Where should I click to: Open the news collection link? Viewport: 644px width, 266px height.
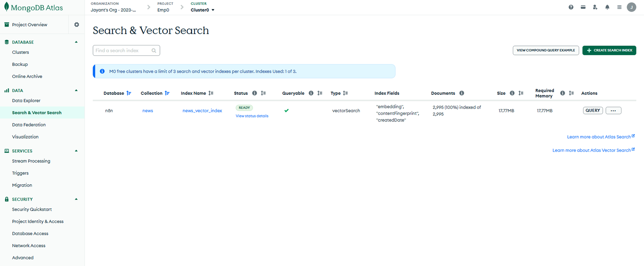coord(148,111)
